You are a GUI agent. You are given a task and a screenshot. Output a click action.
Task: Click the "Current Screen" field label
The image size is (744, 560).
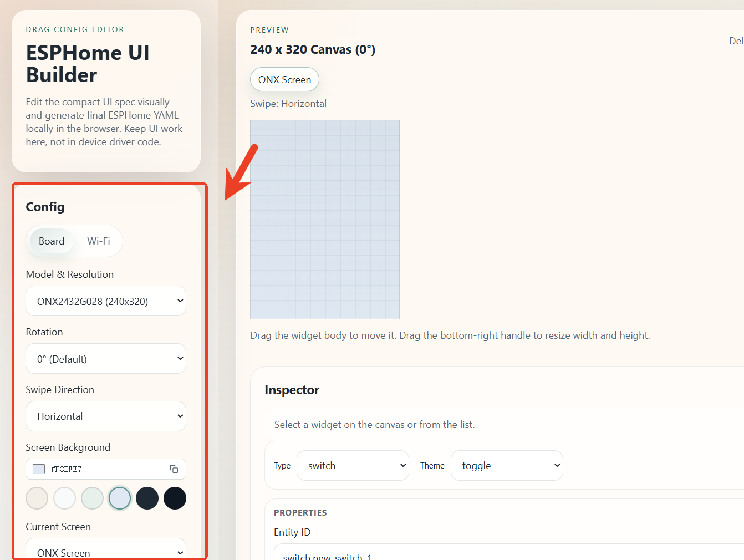click(58, 527)
